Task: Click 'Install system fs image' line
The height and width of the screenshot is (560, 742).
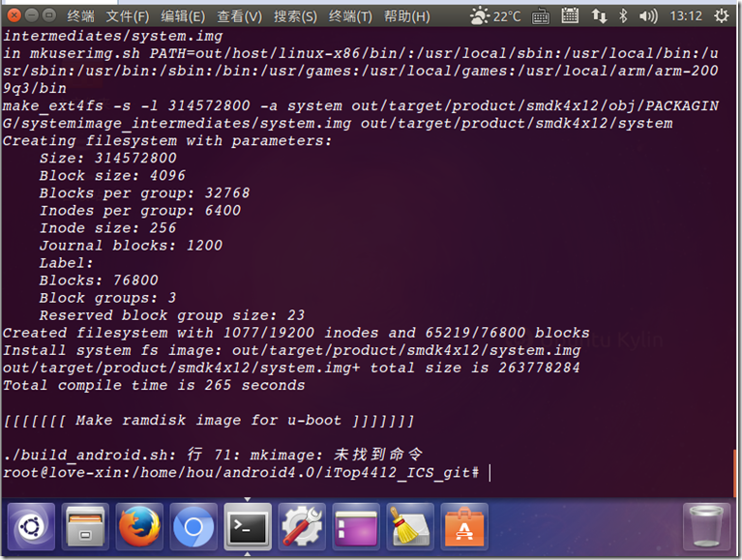Action: (x=291, y=350)
